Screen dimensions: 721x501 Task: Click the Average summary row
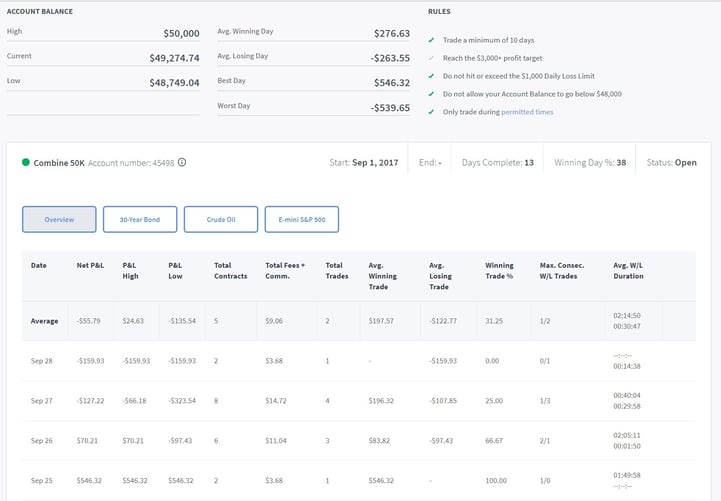(44, 321)
